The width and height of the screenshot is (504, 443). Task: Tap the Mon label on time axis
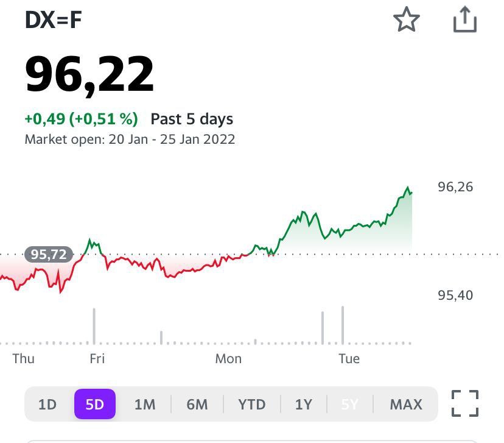[228, 358]
